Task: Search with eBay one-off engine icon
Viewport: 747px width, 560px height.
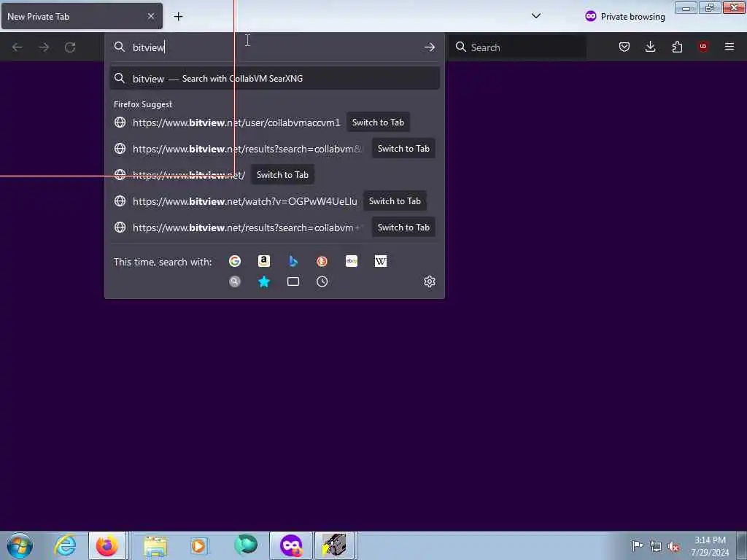Action: point(351,261)
